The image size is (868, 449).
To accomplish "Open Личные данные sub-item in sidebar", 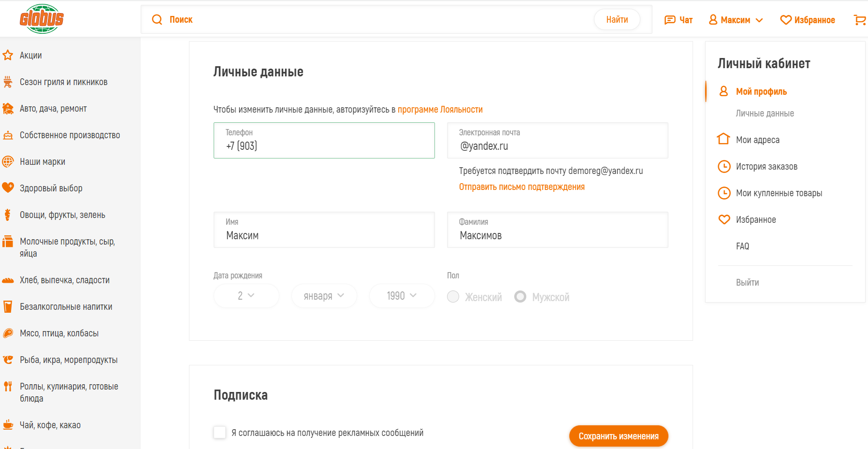I will 765,113.
